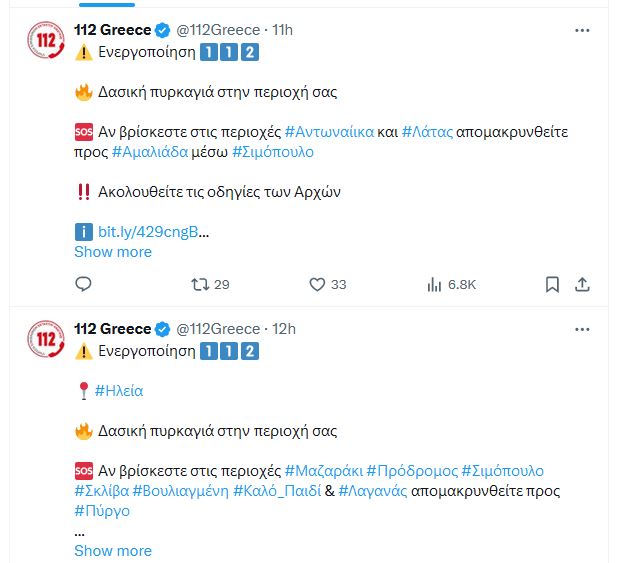The image size is (622, 563).
Task: Select the #Ηλεία hashtag
Action: (119, 391)
